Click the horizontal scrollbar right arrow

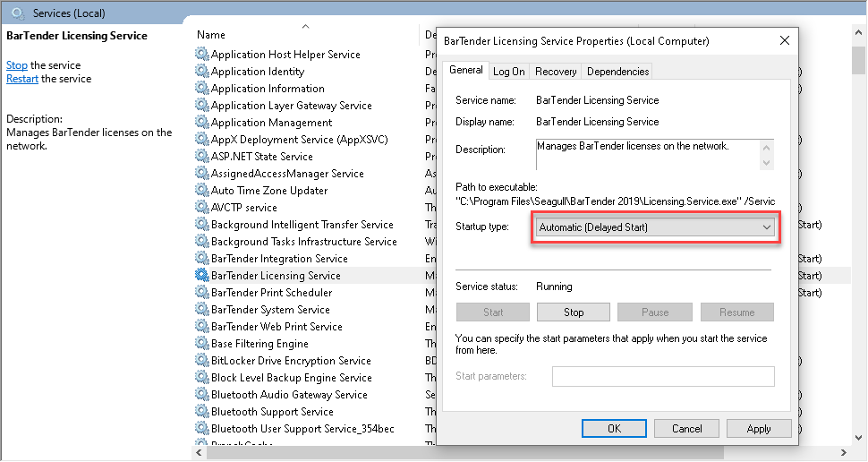tap(843, 452)
